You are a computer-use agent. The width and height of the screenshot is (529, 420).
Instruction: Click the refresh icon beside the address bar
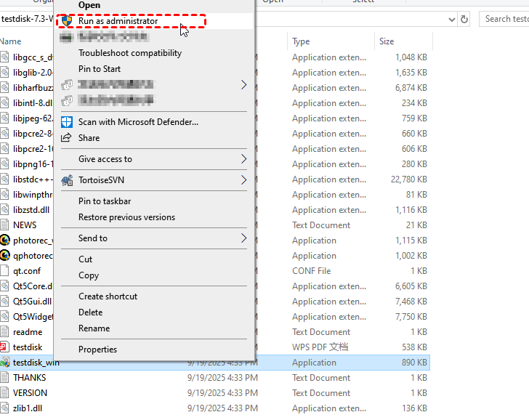[x=464, y=19]
